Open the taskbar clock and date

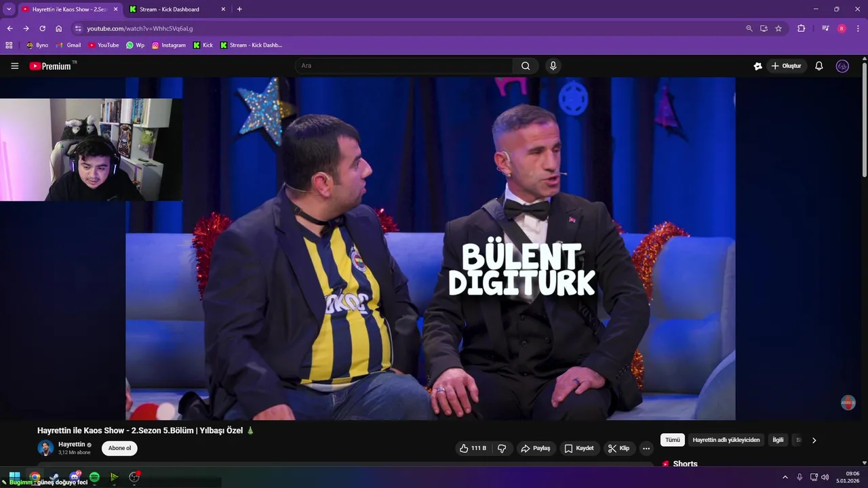848,477
